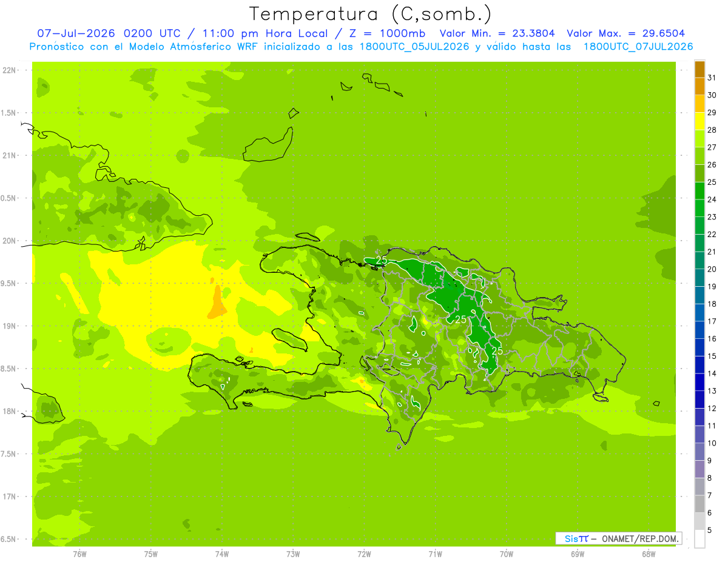Image resolution: width=728 pixels, height=562 pixels.
Task: Click the 'ONAMET/REP.DOM.' credit label
Action: pos(639,538)
